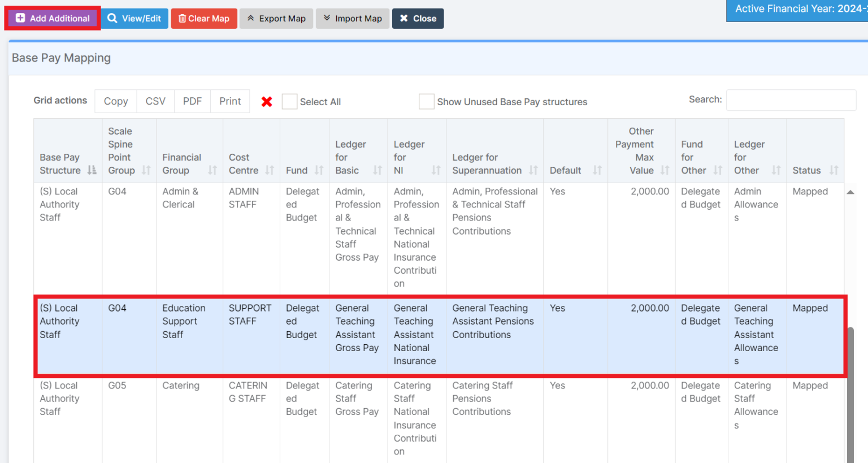
Task: Click the plus icon on Add Additional
Action: click(19, 18)
